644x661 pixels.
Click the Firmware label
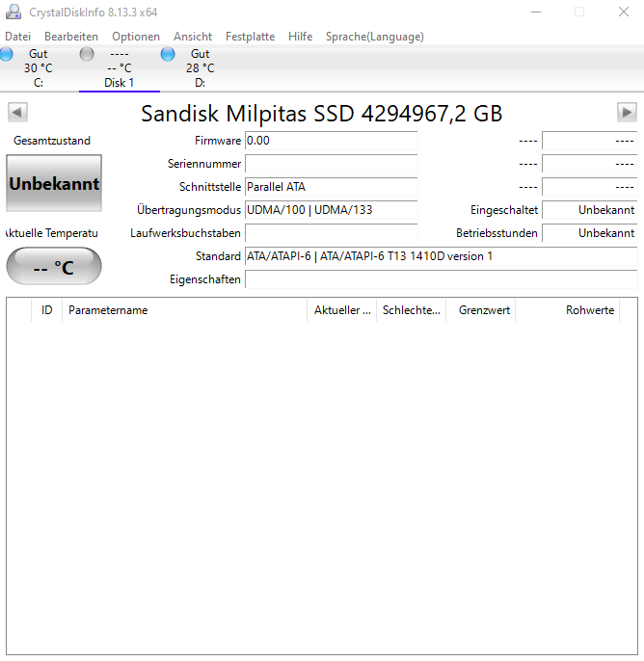click(x=218, y=141)
